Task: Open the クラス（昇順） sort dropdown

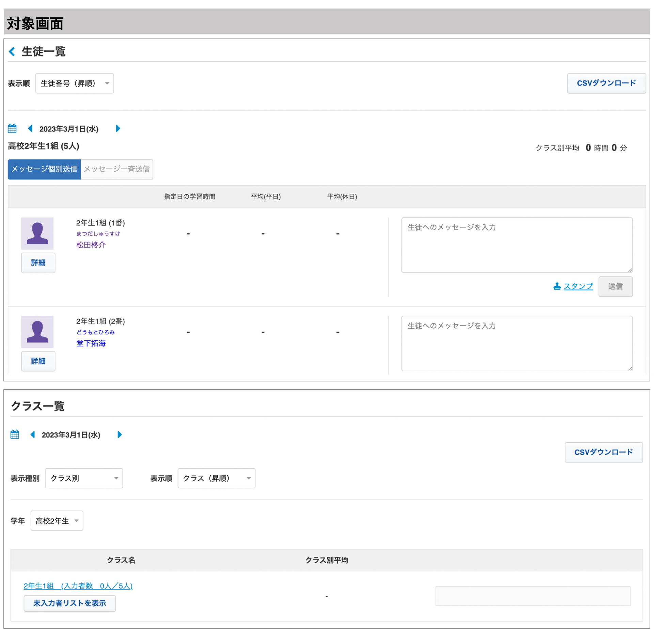Action: tap(216, 478)
